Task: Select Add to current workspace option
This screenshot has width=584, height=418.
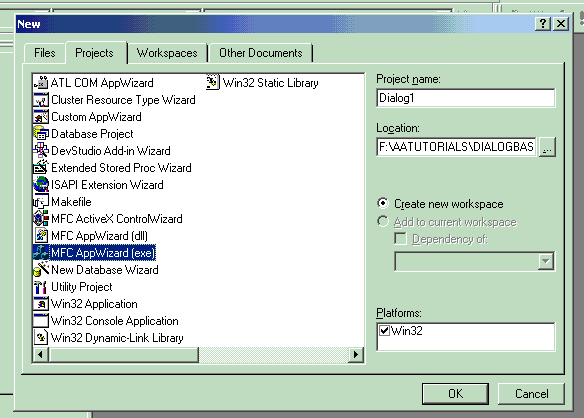Action: 383,221
